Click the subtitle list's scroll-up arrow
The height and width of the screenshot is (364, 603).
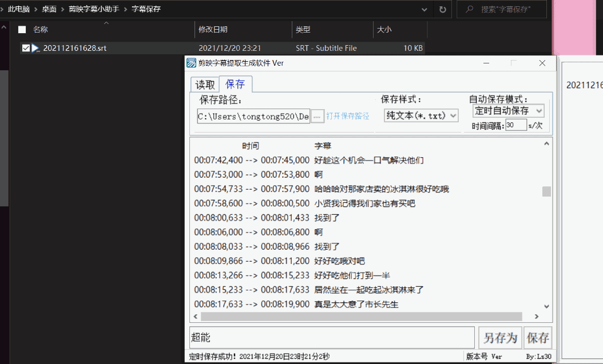[546, 143]
